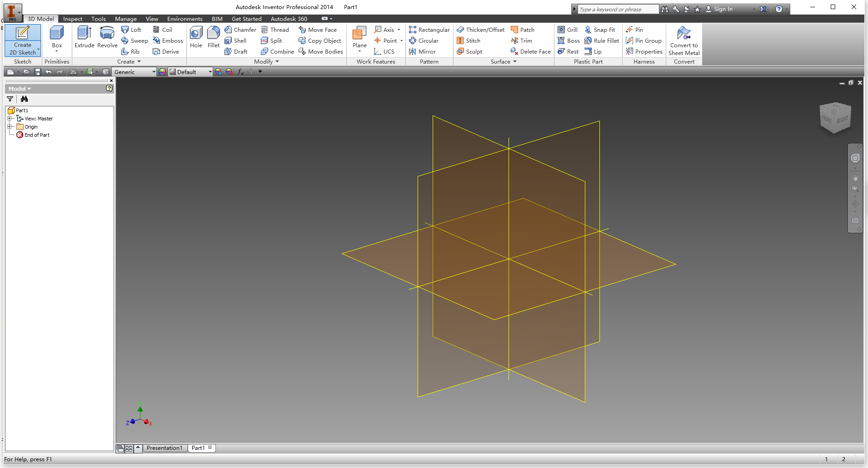Select the Coil tool
868x468 pixels.
[x=162, y=30]
